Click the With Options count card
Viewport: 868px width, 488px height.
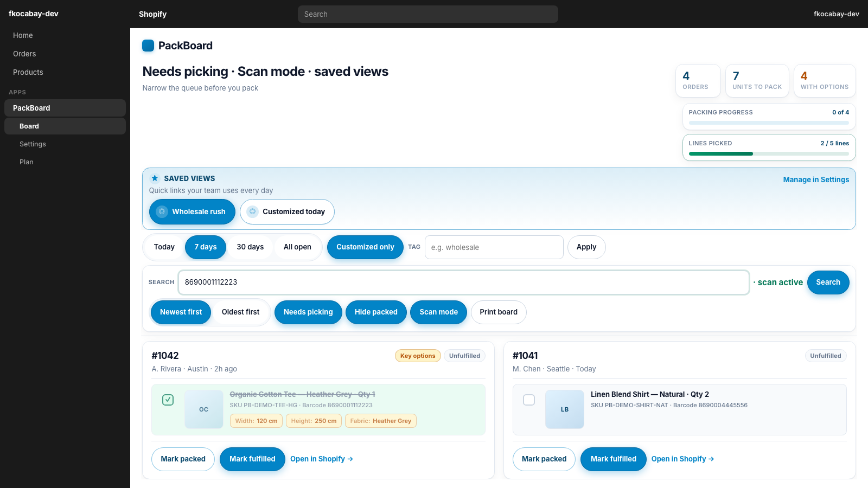point(825,81)
